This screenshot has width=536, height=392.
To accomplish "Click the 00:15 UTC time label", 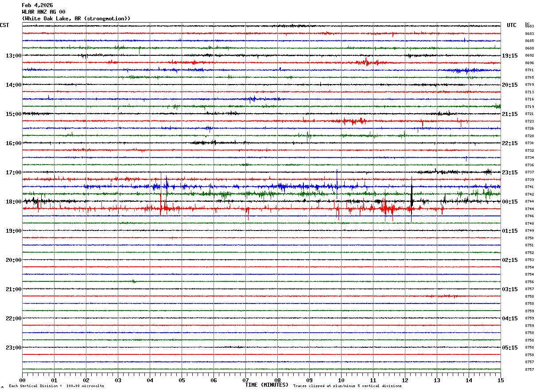I will tap(510, 202).
